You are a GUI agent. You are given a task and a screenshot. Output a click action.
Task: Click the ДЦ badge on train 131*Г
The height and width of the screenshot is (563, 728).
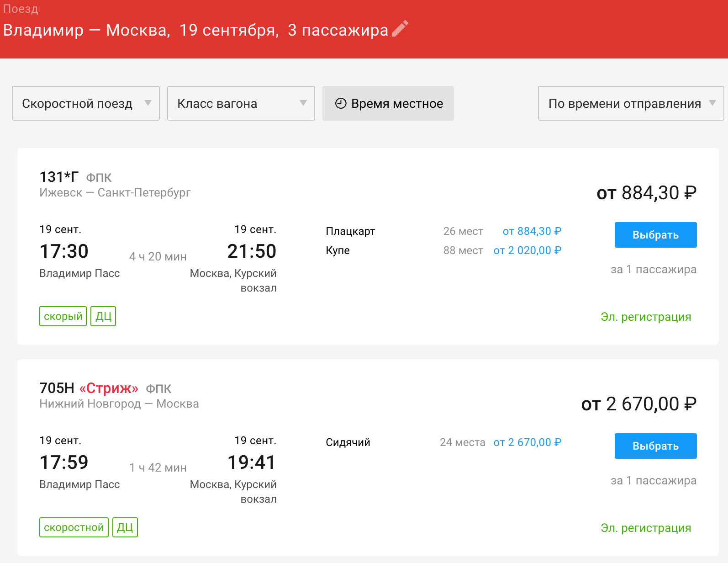pos(103,316)
